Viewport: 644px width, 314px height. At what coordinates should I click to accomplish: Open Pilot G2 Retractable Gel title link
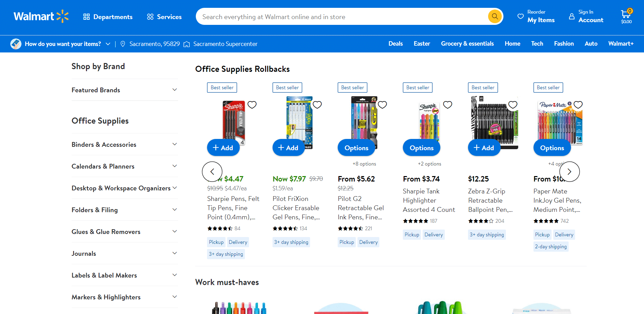(x=361, y=208)
